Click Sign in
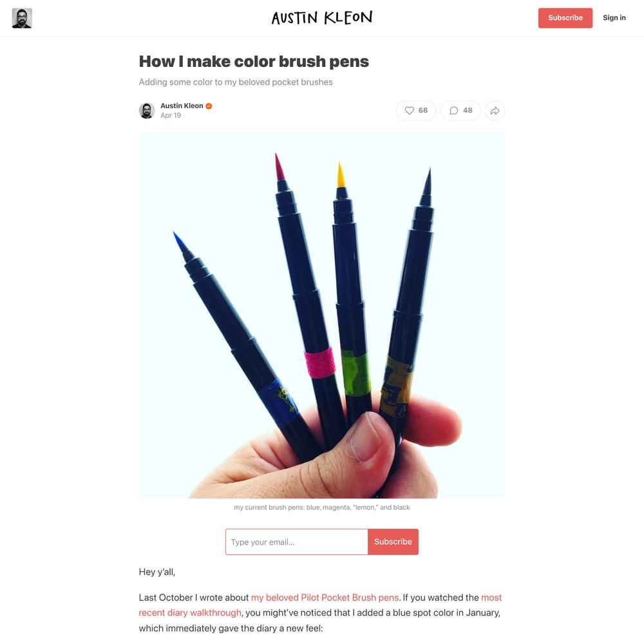644x644 pixels. point(614,17)
